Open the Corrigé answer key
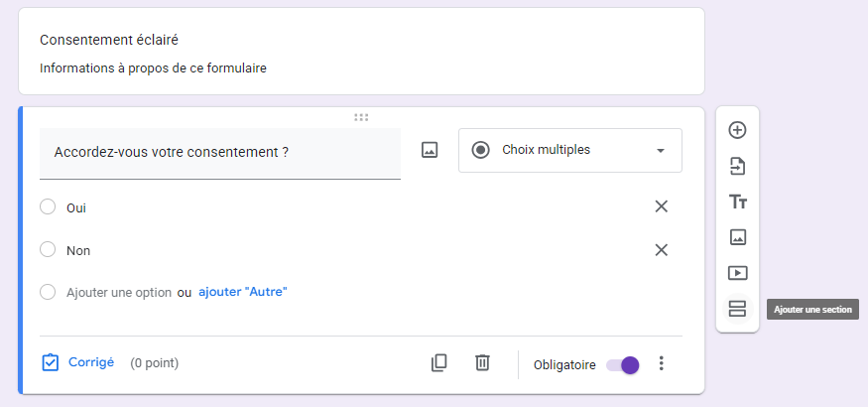The image size is (868, 407). click(78, 363)
